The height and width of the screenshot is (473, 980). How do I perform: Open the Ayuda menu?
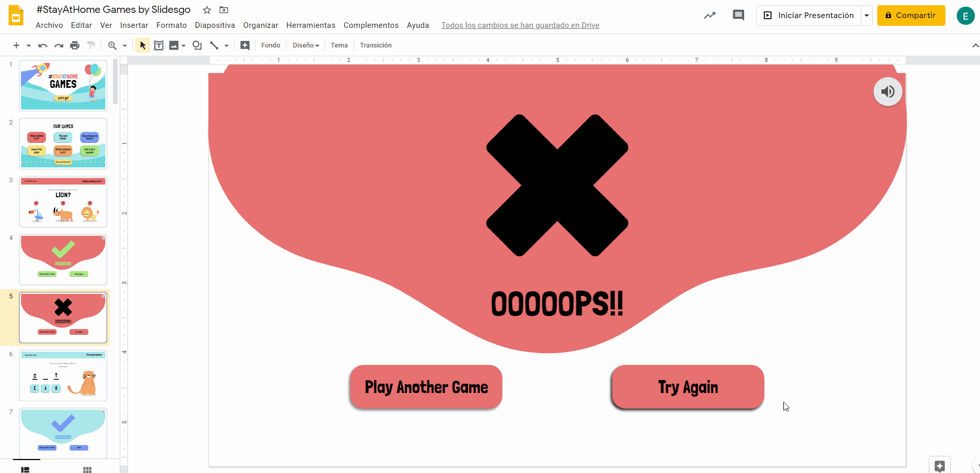(x=417, y=25)
